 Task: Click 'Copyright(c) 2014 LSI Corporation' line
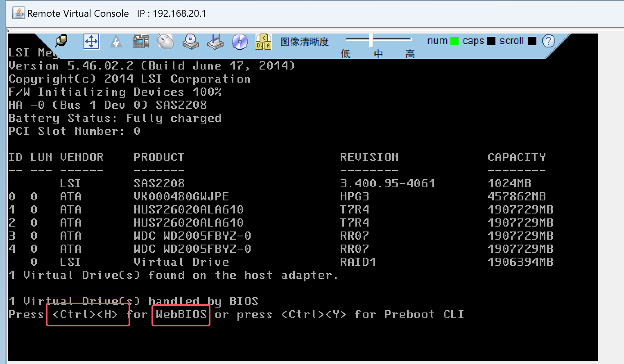(129, 79)
